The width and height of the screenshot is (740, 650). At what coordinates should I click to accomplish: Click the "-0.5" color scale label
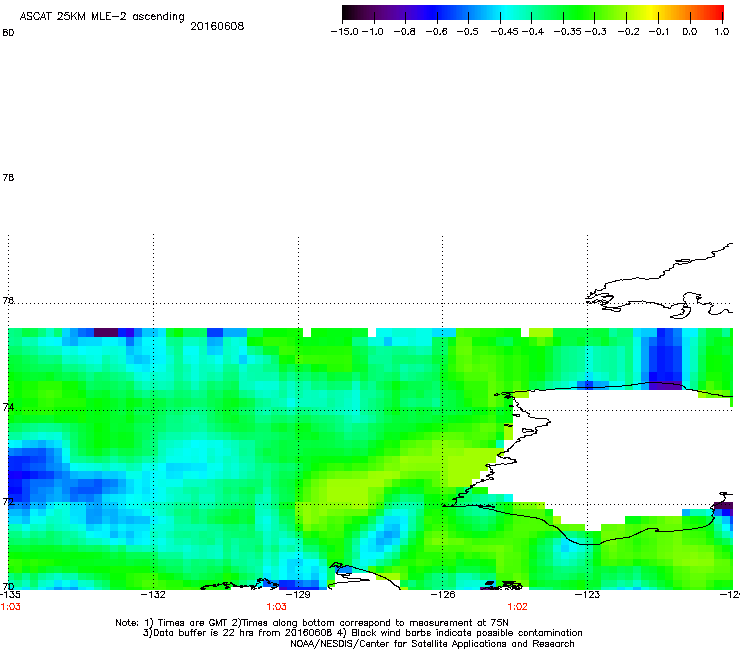(x=468, y=32)
